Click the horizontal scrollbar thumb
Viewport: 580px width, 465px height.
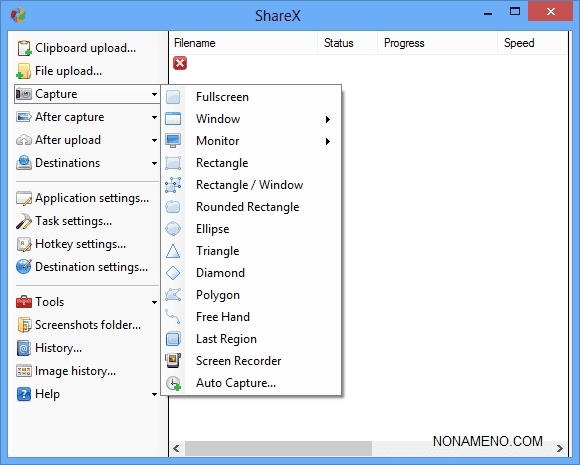pos(278,448)
